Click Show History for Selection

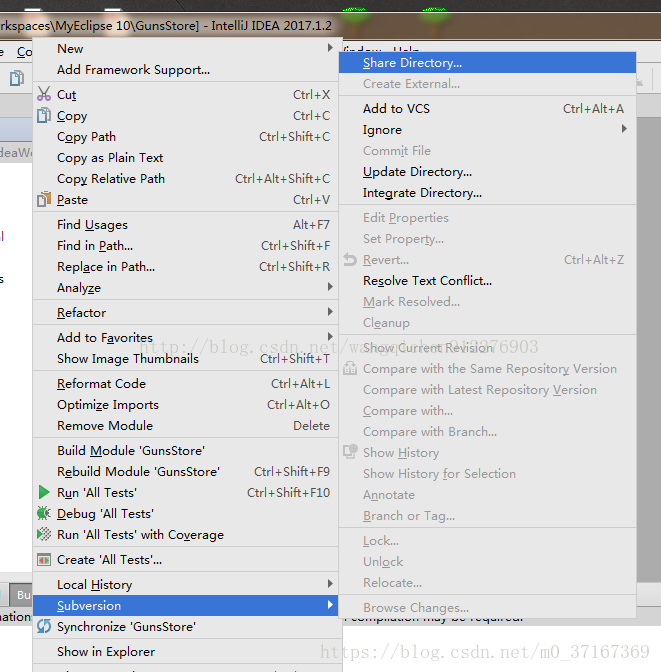tap(487, 473)
